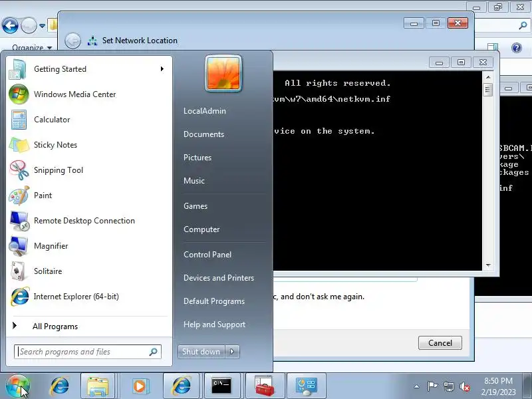Minimize the command prompt window
Screen dimensions: 532x399
pos(439,63)
